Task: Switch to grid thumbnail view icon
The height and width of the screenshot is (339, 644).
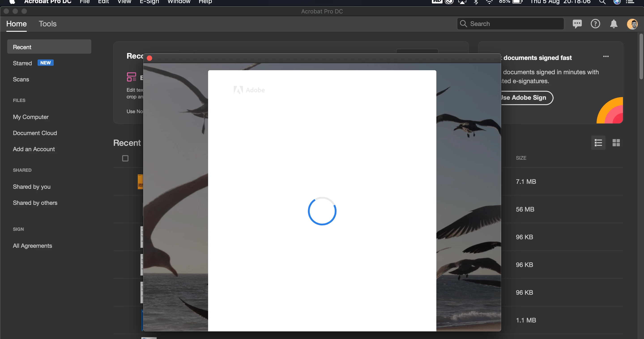Action: click(616, 143)
